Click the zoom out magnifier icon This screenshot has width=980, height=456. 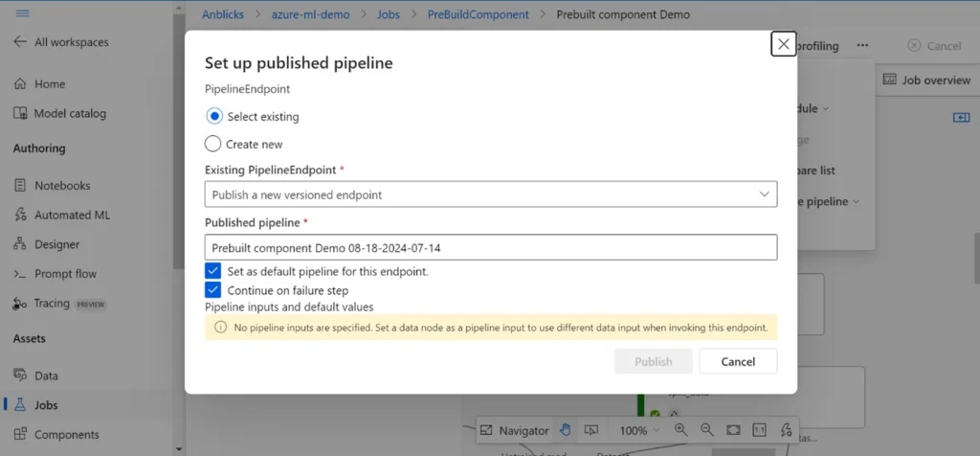pyautogui.click(x=706, y=430)
